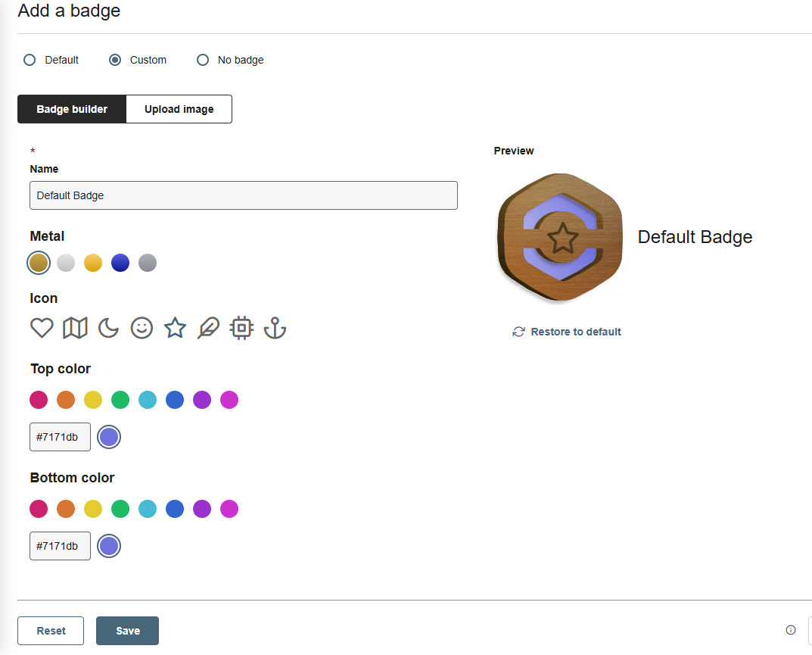Click the info icon near the Save bar
Viewport: 812px width, 655px height.
791,630
